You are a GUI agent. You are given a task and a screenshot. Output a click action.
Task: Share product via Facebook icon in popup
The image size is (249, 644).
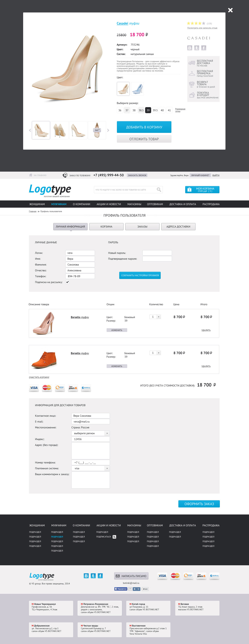(x=204, y=48)
